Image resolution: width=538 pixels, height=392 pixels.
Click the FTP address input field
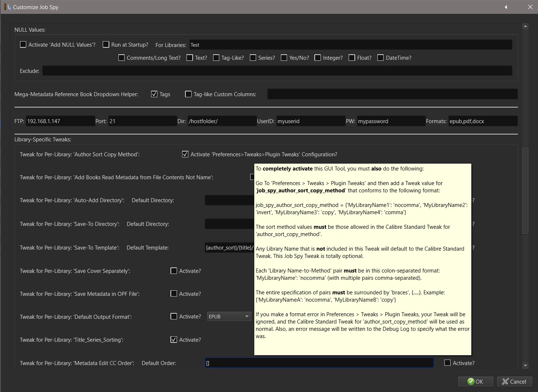60,121
